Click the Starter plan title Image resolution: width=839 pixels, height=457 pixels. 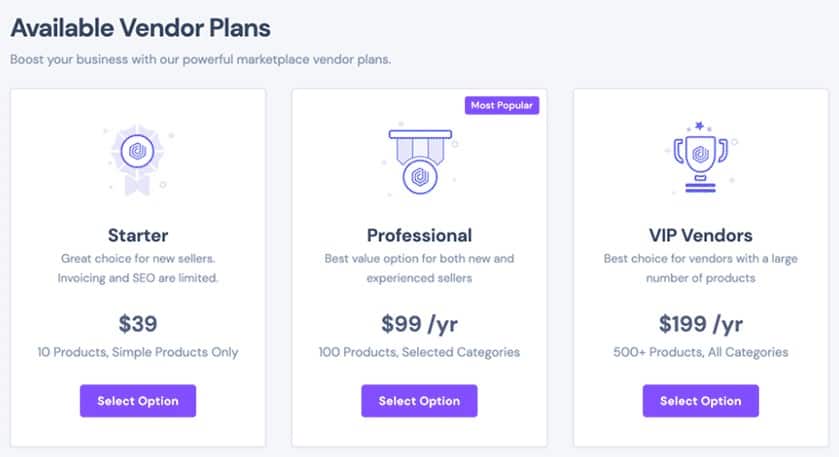coord(138,235)
